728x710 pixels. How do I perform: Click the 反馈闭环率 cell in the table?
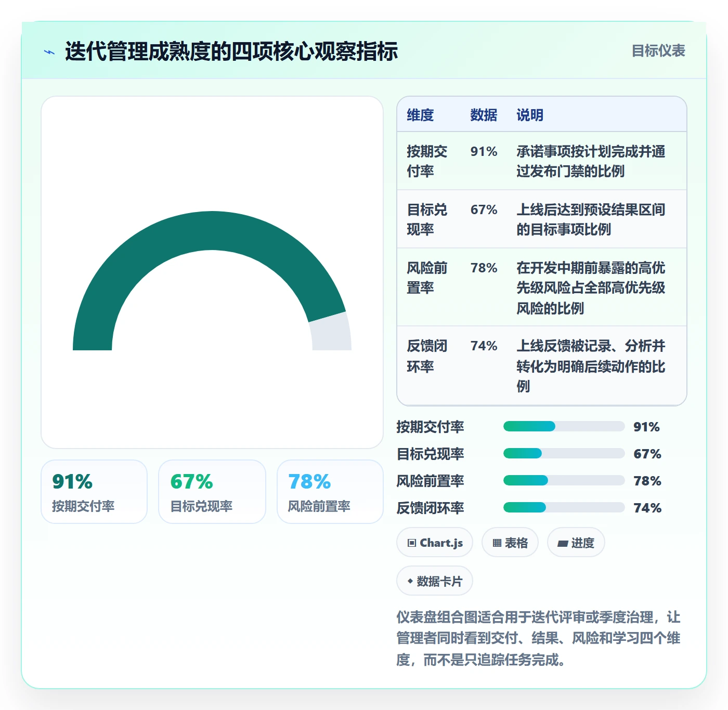(x=427, y=356)
